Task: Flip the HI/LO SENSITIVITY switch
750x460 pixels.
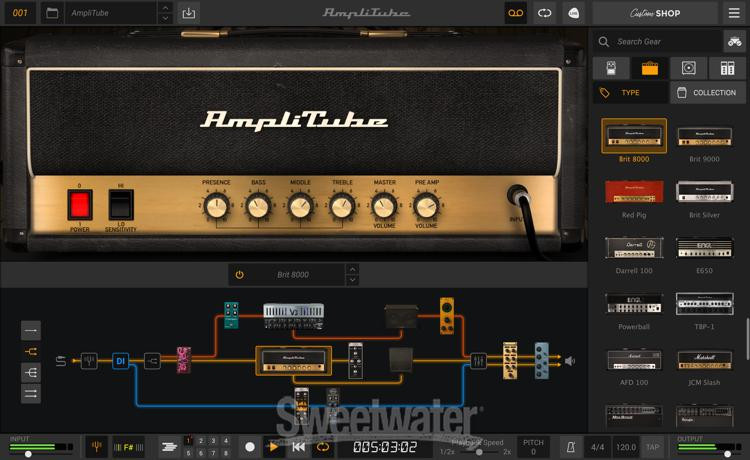Action: coord(121,205)
